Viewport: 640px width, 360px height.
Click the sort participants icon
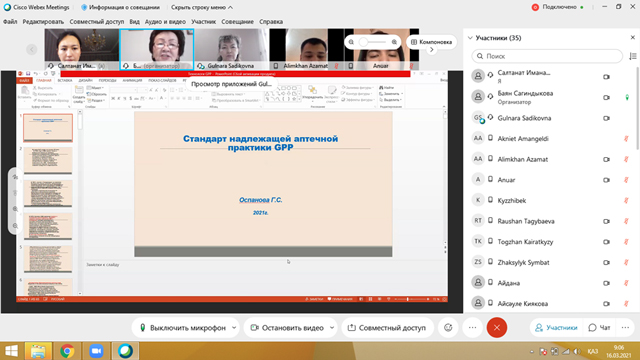point(633,56)
